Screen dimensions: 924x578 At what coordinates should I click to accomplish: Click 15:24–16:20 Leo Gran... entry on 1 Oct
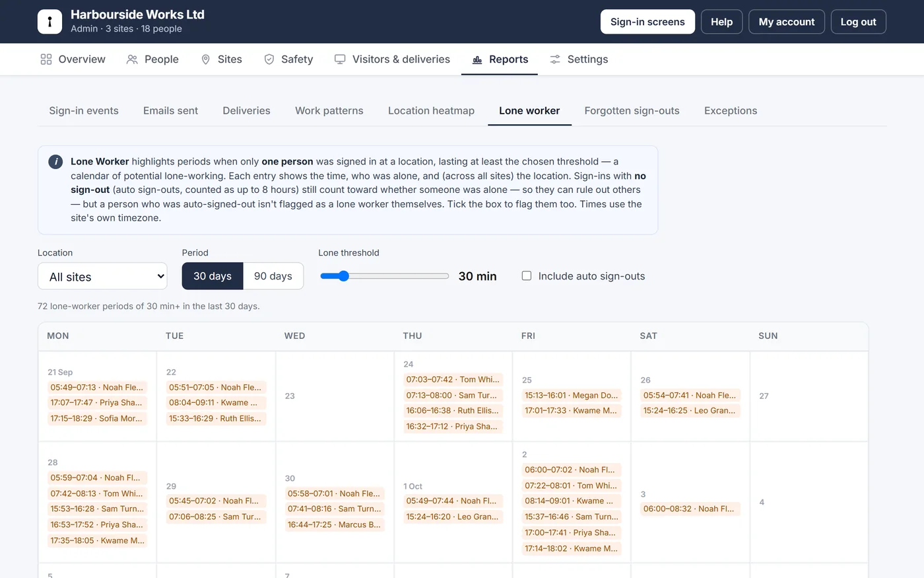453,517
